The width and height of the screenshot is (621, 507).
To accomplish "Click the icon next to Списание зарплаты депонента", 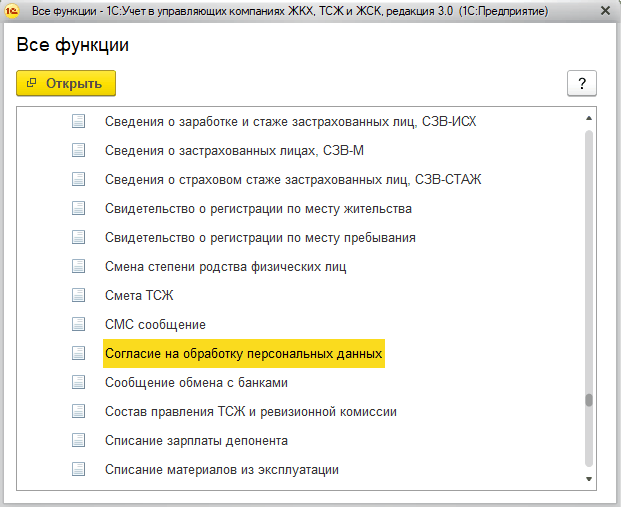I will [78, 440].
